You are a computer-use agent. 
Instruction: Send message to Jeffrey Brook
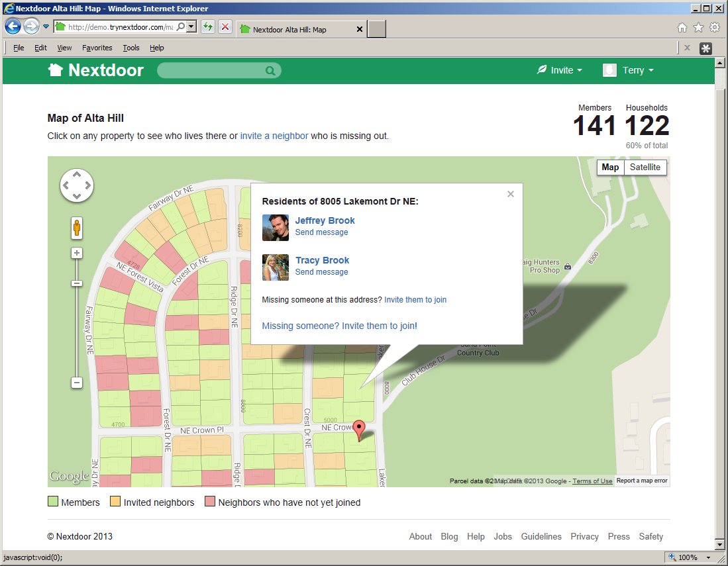[x=322, y=232]
